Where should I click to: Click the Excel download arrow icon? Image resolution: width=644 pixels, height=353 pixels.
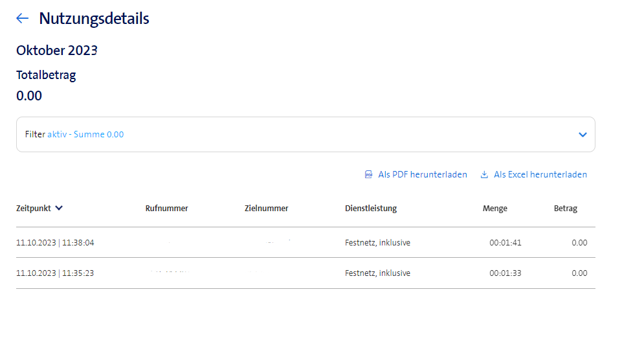click(x=484, y=175)
